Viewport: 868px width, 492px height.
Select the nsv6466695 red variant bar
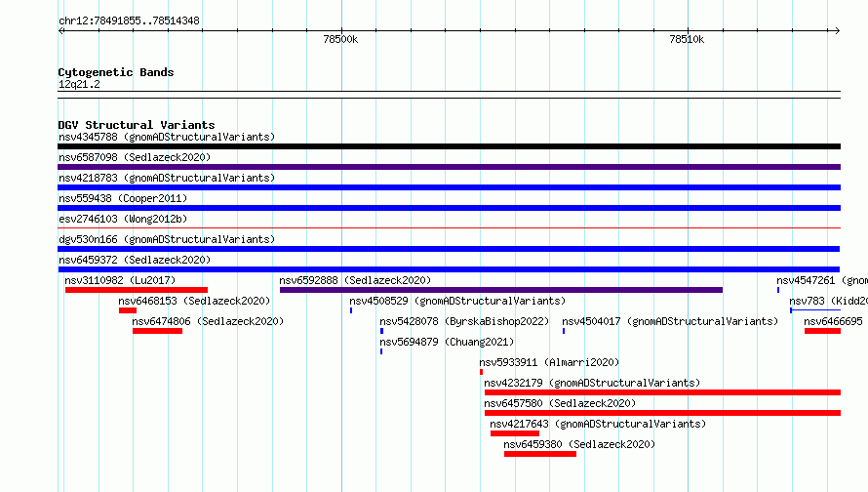[822, 331]
